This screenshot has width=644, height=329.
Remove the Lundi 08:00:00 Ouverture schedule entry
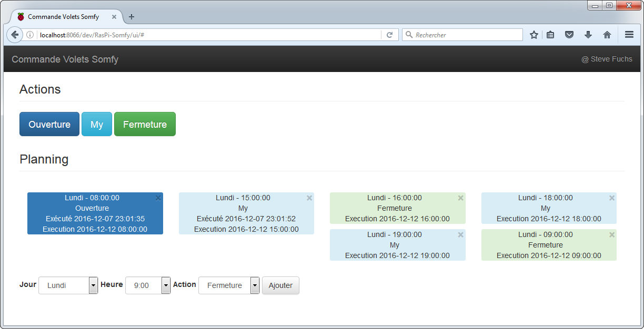(x=158, y=198)
